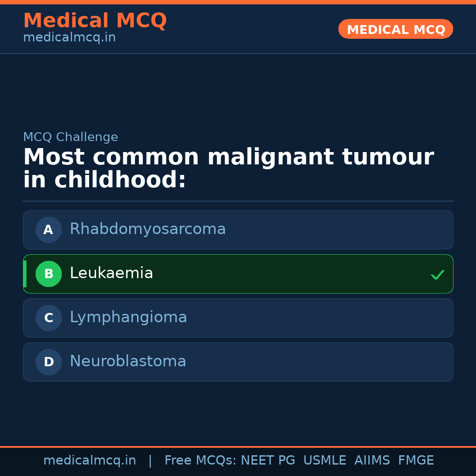This screenshot has width=476, height=476.
Task: Click the question text about malignant tumour
Action: (x=228, y=168)
